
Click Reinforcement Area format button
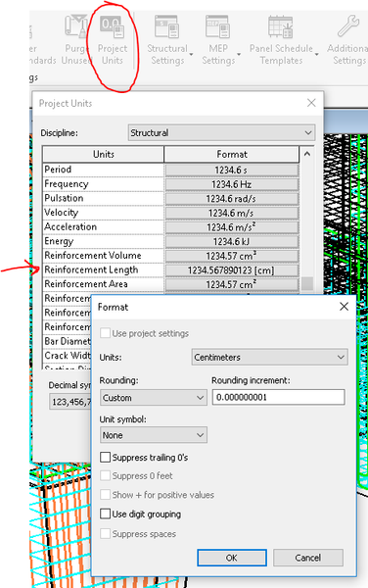[232, 284]
